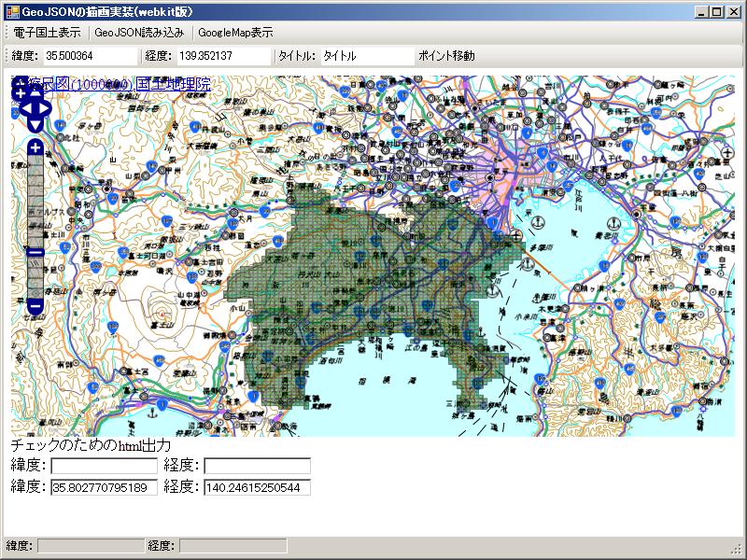
Task: Open the 国土地理院 link above the map
Action: 173,85
